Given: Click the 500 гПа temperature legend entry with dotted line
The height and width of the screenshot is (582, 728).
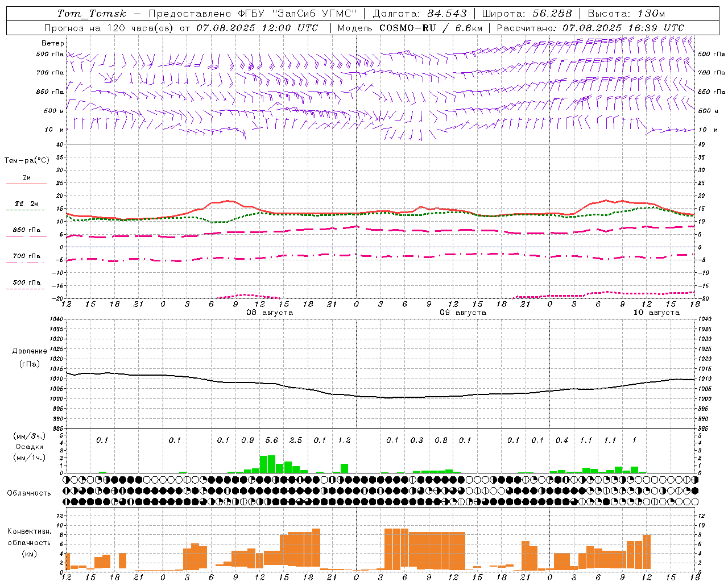Looking at the screenshot, I should click(x=27, y=282).
